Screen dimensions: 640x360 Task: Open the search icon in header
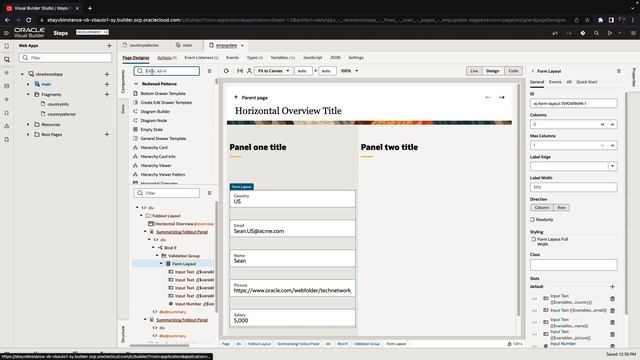click(x=596, y=33)
